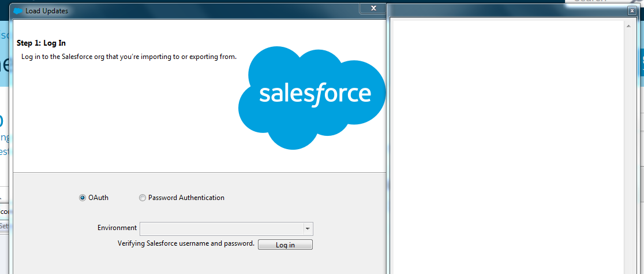Click the log-in instruction sentence
Viewport: 644px width, 274px height.
click(x=129, y=57)
